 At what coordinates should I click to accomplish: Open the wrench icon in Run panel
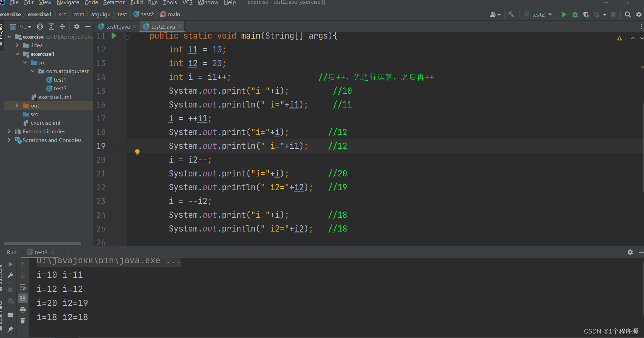(10, 275)
